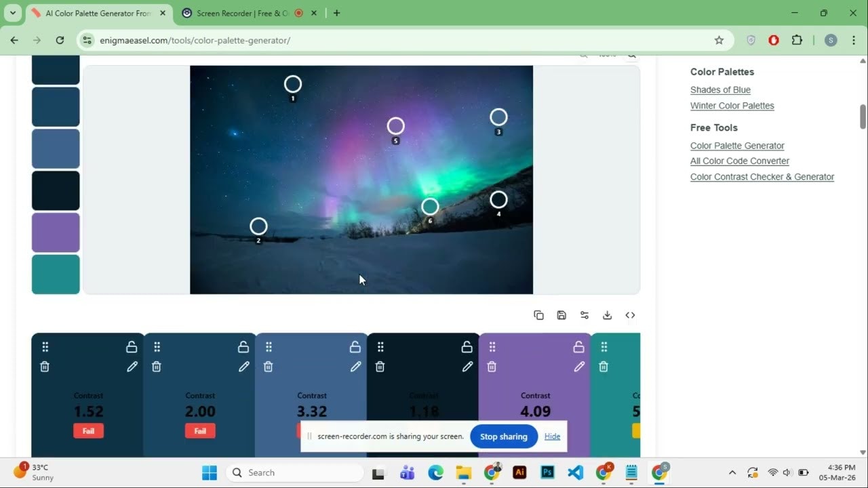Delete the first dark blue swatch
Image resolution: width=868 pixels, height=488 pixels.
coord(45,366)
